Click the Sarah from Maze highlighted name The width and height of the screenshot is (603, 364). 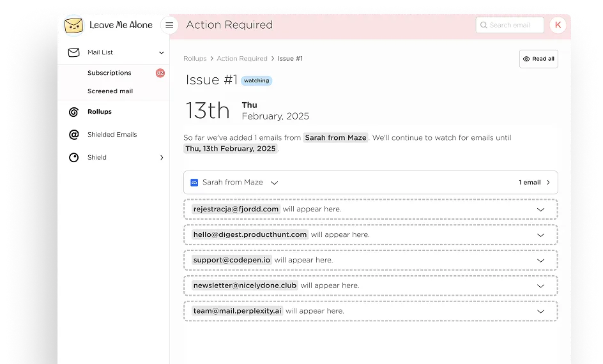pyautogui.click(x=336, y=137)
